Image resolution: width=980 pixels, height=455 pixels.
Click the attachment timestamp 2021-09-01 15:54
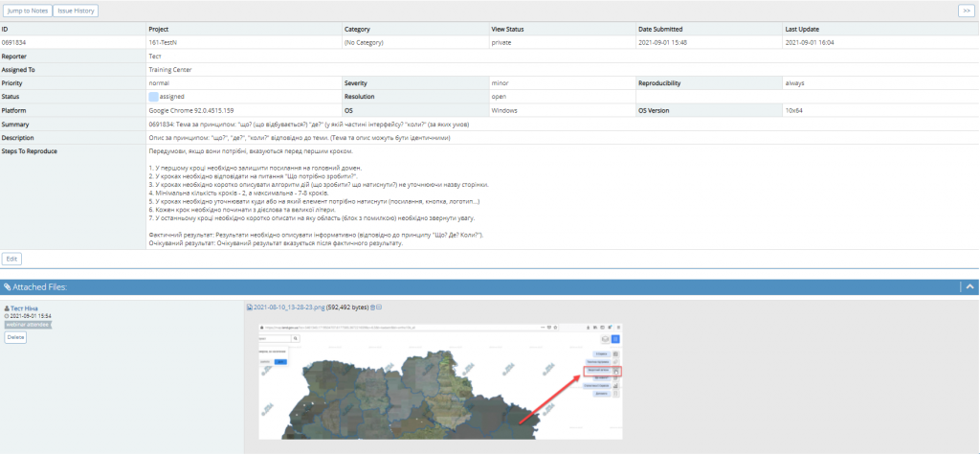(x=30, y=317)
